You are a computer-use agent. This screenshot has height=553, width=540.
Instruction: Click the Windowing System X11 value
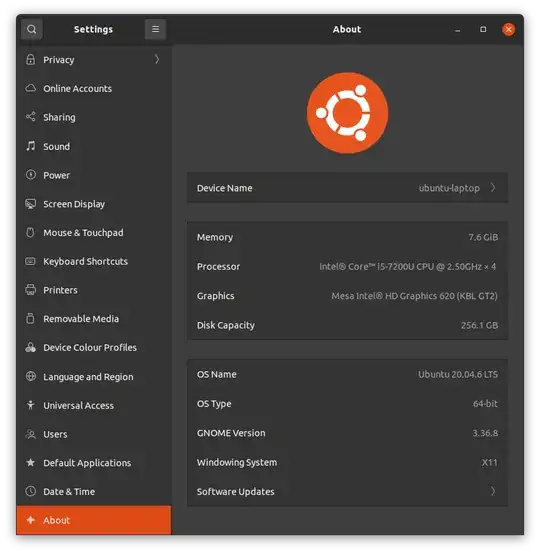click(x=490, y=462)
